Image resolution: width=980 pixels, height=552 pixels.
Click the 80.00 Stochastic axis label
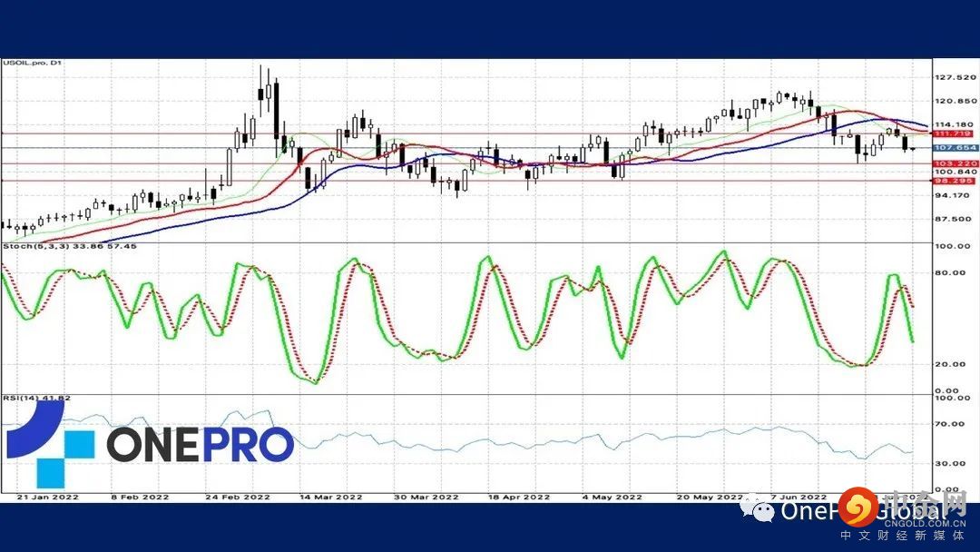pos(950,272)
